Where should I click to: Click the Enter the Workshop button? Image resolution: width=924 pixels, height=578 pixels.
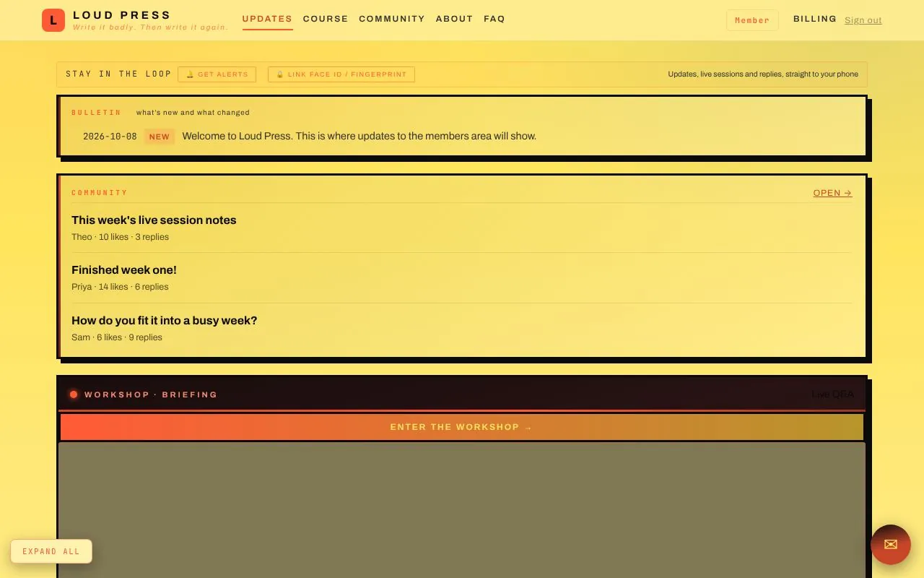click(x=462, y=427)
